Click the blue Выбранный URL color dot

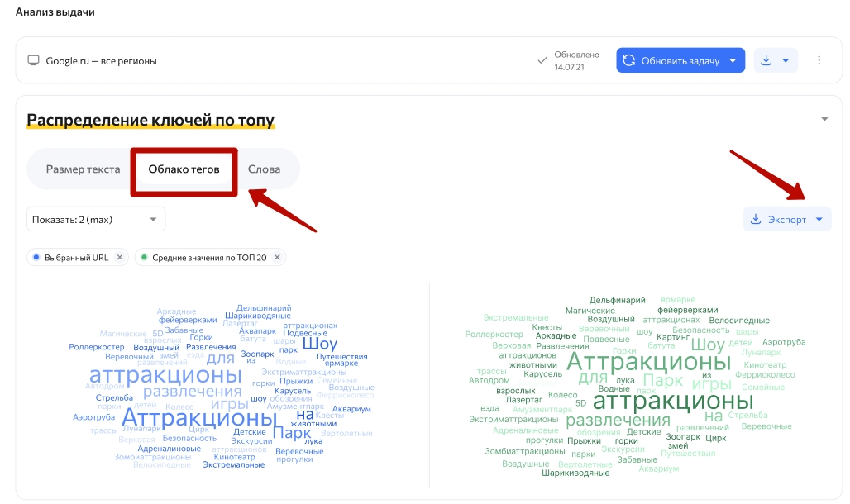[36, 257]
